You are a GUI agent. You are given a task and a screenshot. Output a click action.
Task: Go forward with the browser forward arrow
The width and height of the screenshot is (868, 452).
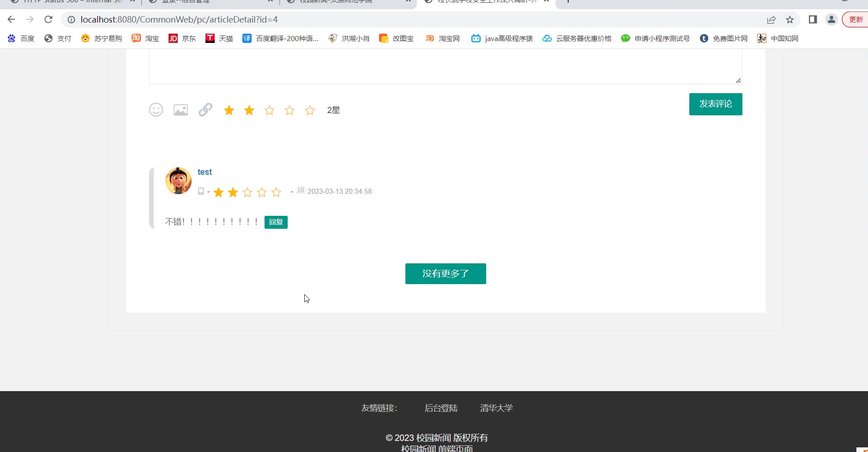[30, 19]
